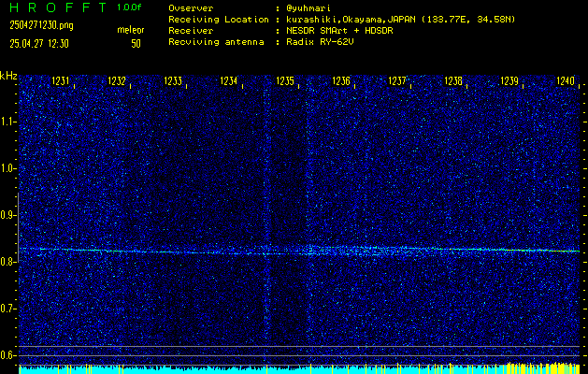
Task: Click the kHz axis unit label
Action: tap(8, 76)
